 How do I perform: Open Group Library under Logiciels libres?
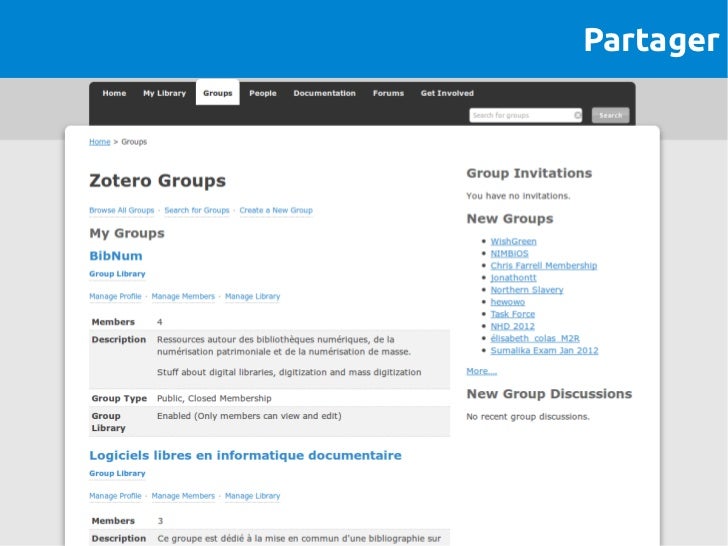(x=117, y=474)
